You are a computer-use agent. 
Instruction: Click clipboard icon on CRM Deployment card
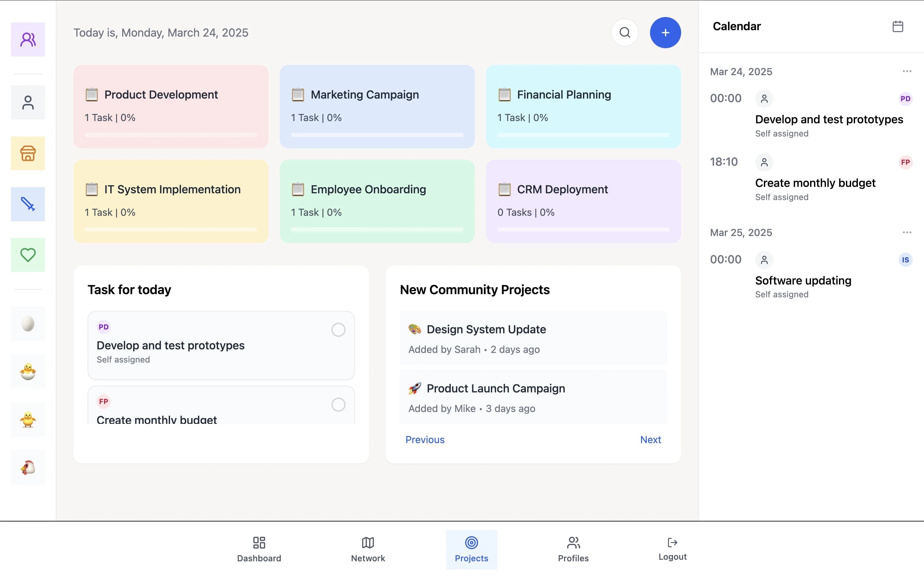point(504,189)
